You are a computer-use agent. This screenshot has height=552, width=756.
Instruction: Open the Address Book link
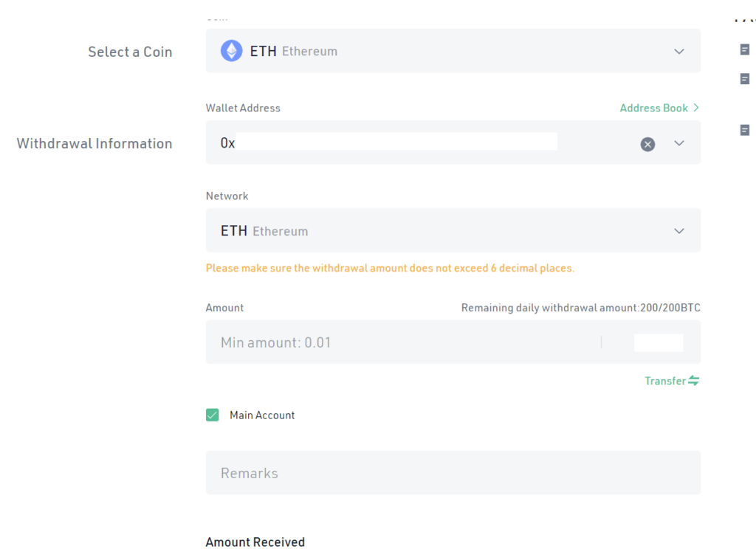(653, 108)
